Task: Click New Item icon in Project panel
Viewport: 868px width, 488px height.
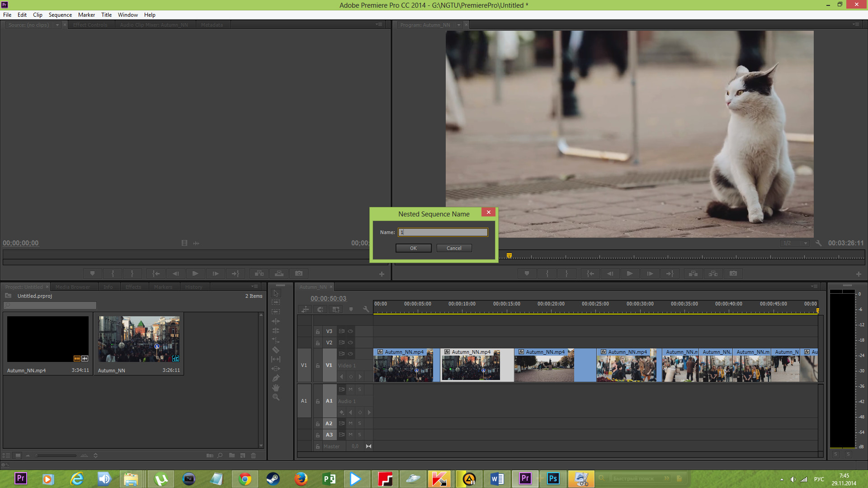Action: click(x=243, y=455)
